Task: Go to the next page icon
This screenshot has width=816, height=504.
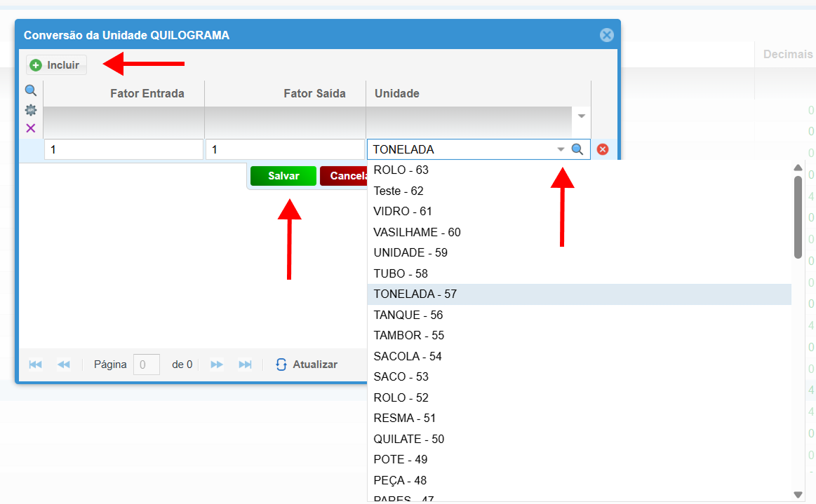Action: click(217, 365)
